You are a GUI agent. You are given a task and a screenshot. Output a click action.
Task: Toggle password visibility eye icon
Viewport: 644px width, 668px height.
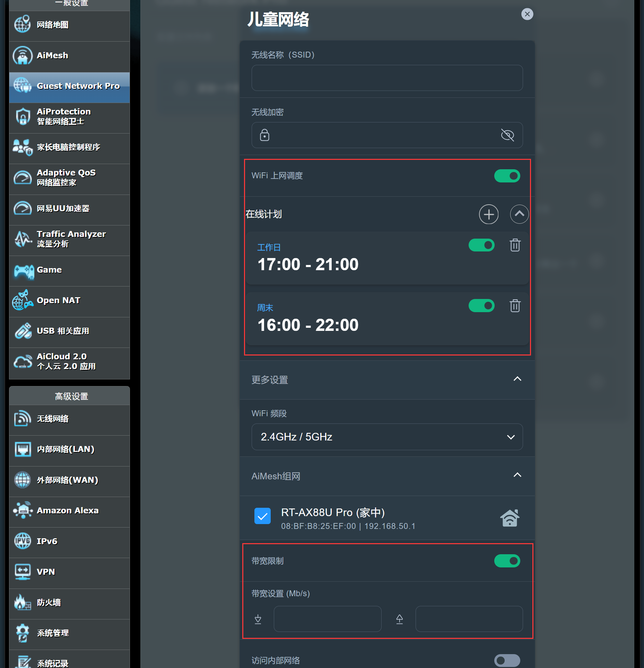(x=507, y=135)
